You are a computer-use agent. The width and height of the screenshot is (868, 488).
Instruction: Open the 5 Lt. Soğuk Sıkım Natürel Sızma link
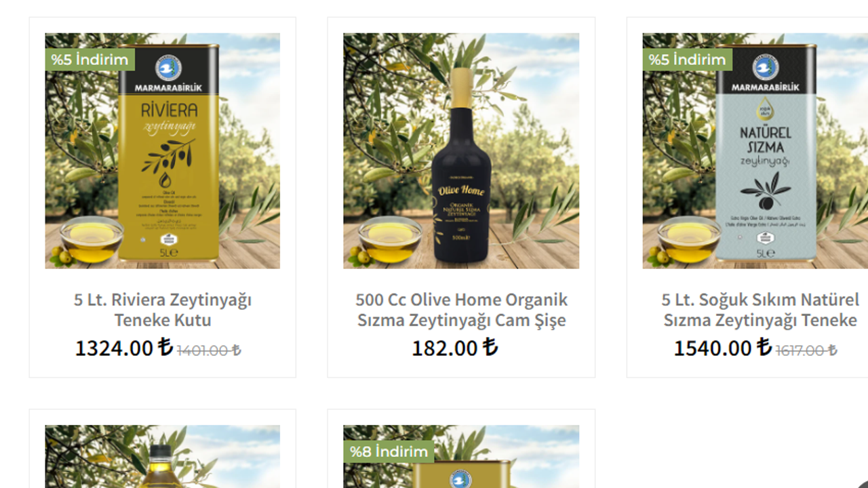pyautogui.click(x=760, y=309)
